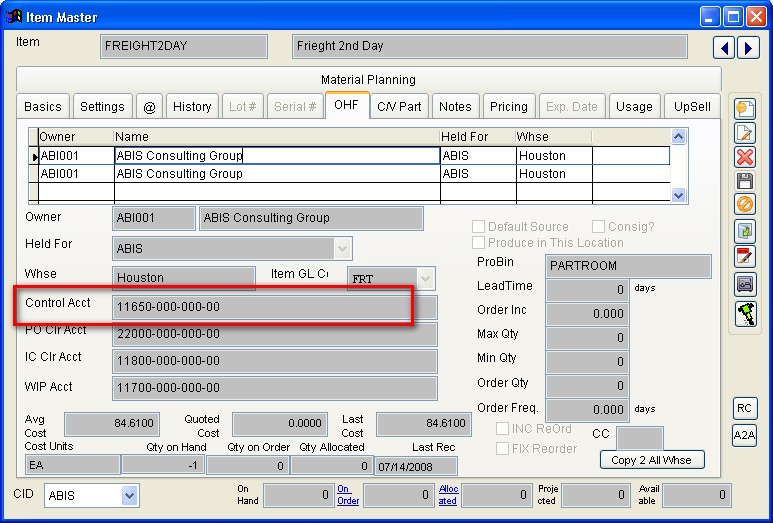Click the floppy disk save icon
This screenshot has height=523, width=773.
pyautogui.click(x=744, y=181)
